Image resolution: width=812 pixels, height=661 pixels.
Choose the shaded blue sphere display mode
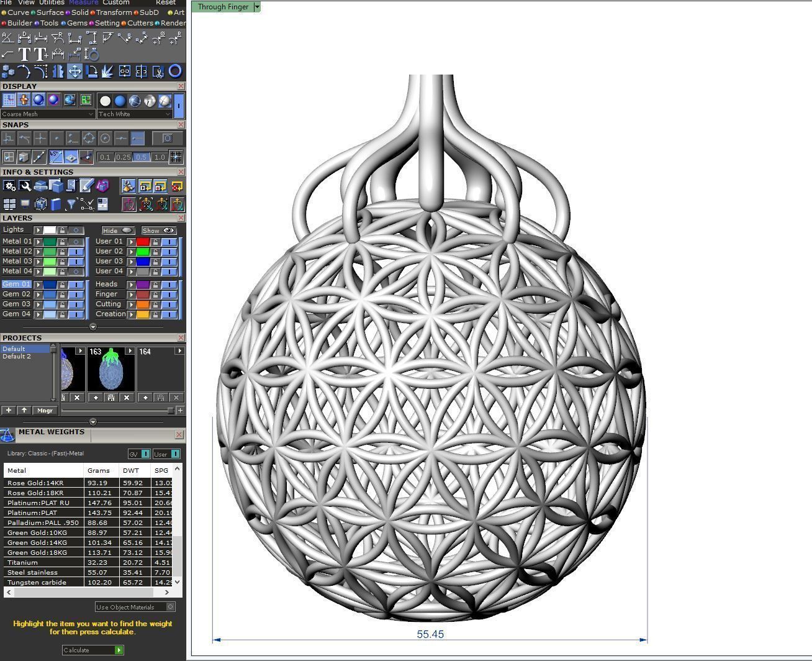point(38,100)
